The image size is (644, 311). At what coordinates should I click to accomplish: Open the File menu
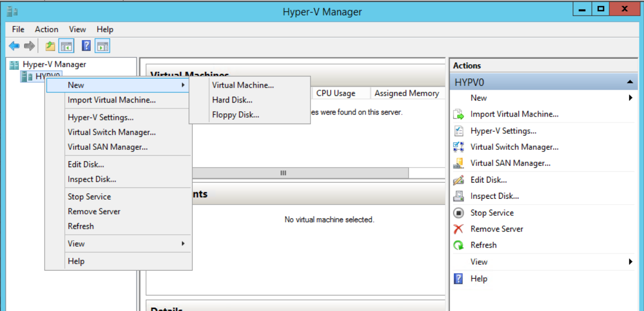18,29
